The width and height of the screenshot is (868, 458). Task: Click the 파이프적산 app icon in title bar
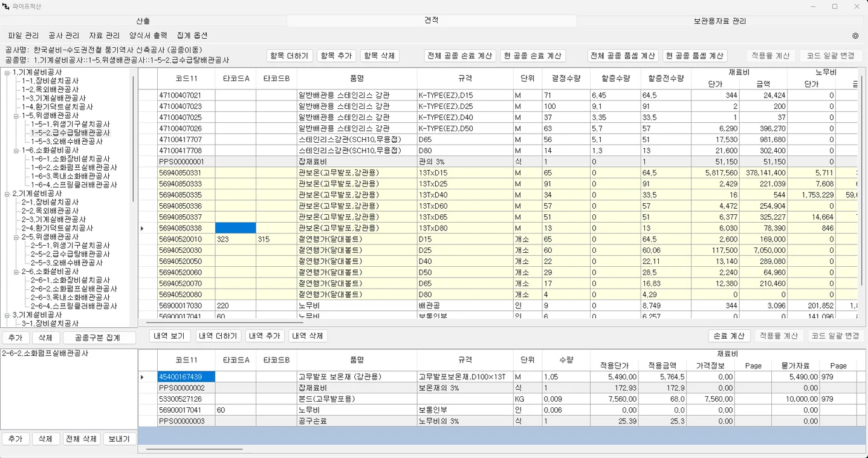point(7,6)
